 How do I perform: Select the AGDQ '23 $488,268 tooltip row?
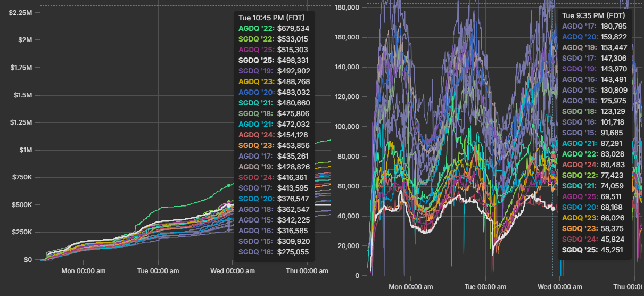[x=274, y=81]
